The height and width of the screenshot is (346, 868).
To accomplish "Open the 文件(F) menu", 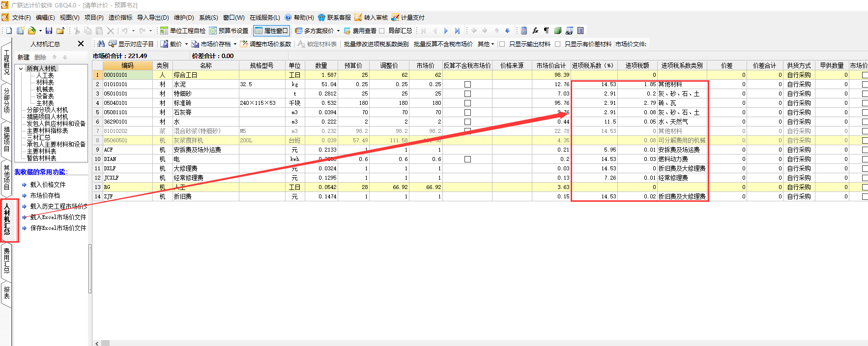I will pos(22,17).
